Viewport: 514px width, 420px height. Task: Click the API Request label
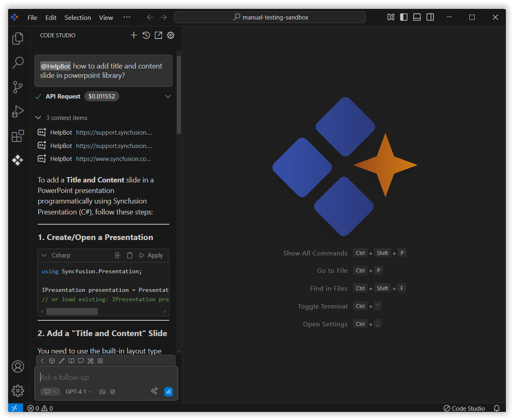(63, 96)
